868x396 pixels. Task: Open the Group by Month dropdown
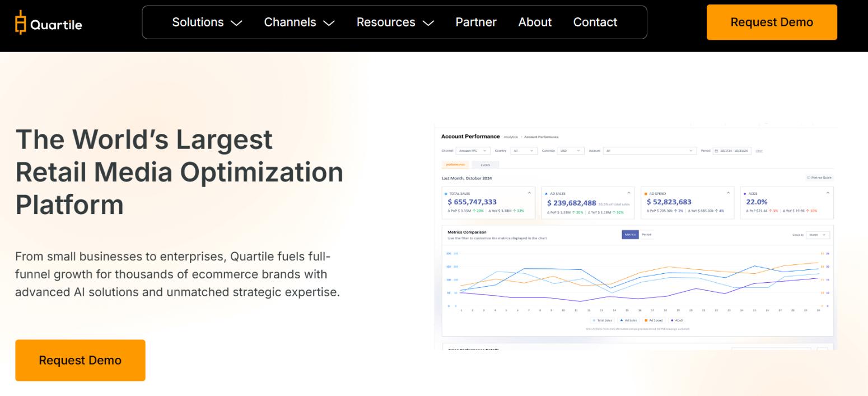pos(818,235)
